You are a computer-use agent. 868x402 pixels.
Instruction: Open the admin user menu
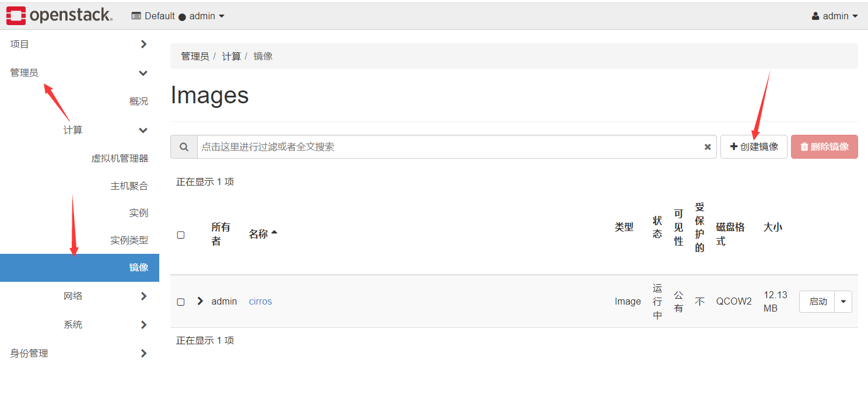[x=835, y=16]
